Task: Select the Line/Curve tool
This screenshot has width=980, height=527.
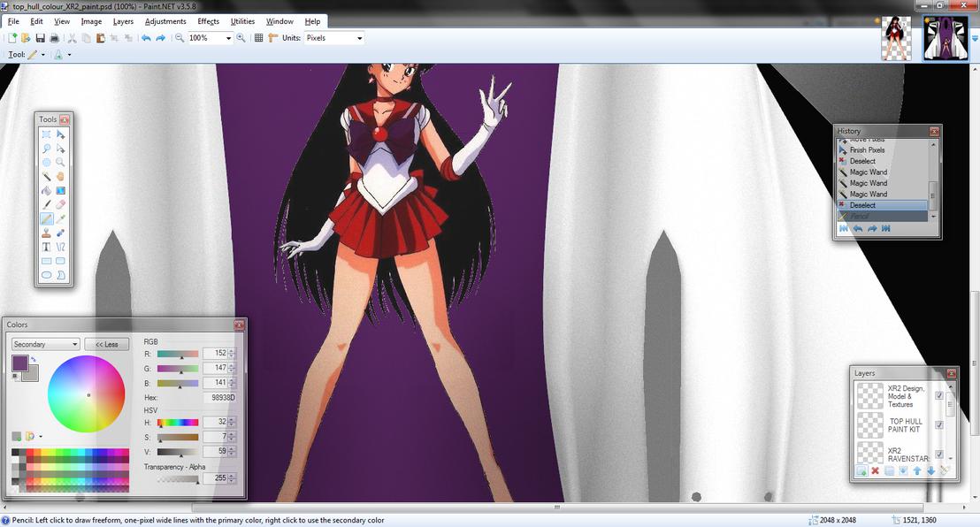Action: (x=61, y=247)
